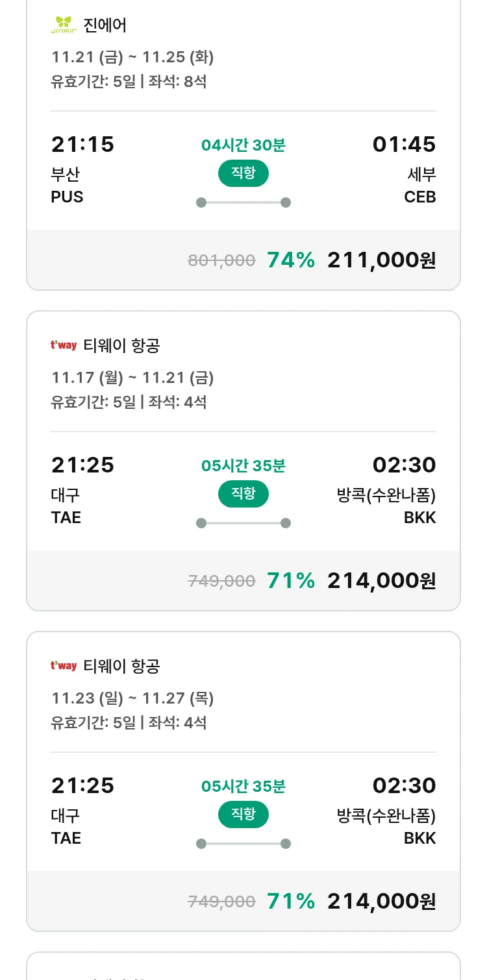This screenshot has height=980, width=487.
Task: Tap the 01:45 arrival time at 세부
Action: click(404, 144)
